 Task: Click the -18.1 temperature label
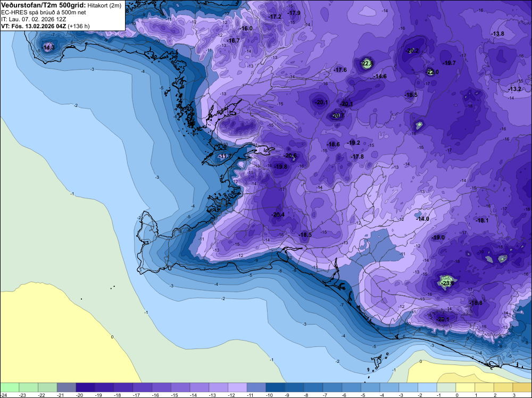[482, 220]
